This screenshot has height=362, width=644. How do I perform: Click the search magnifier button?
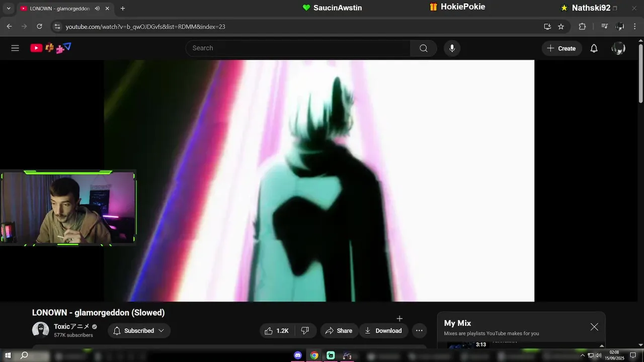click(424, 48)
